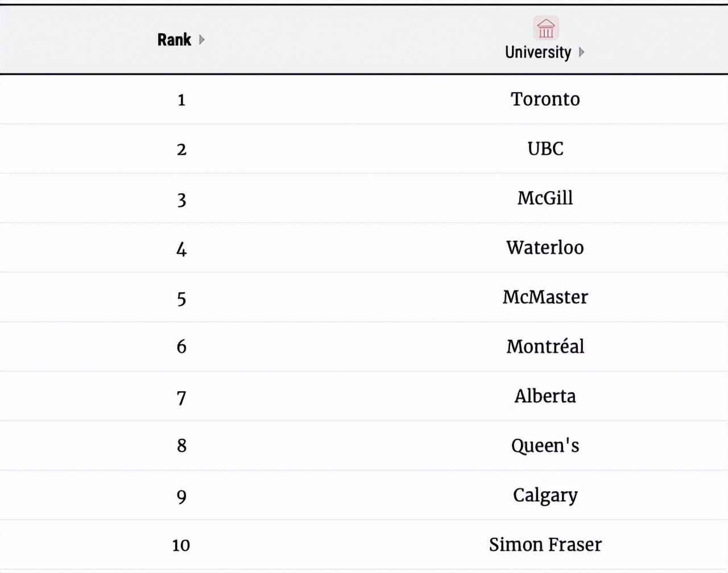
Task: Click the Queen's university name
Action: [545, 446]
